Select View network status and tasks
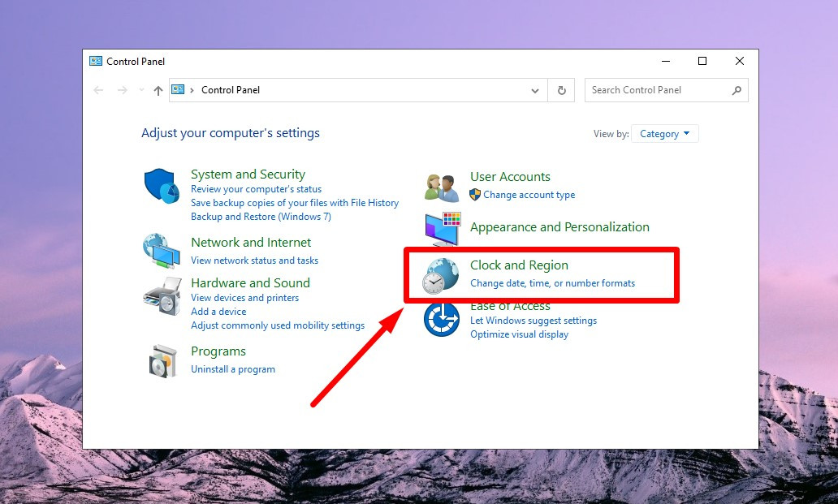The image size is (838, 504). (254, 260)
